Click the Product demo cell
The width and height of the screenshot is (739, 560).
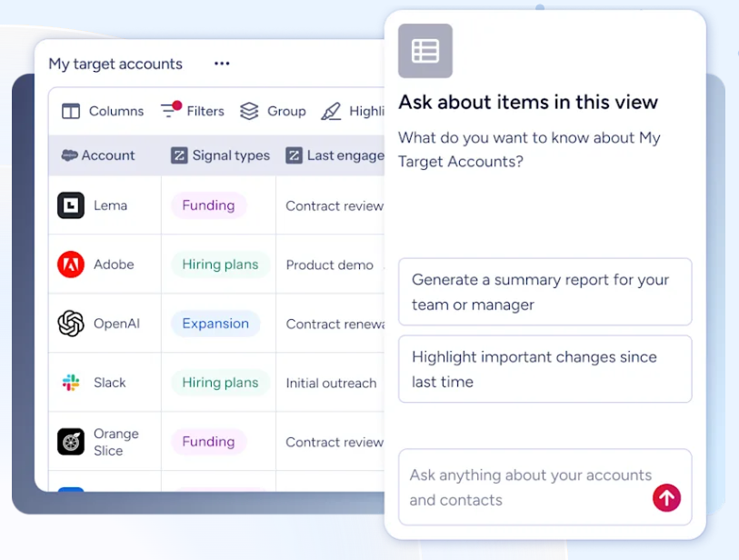click(x=329, y=265)
